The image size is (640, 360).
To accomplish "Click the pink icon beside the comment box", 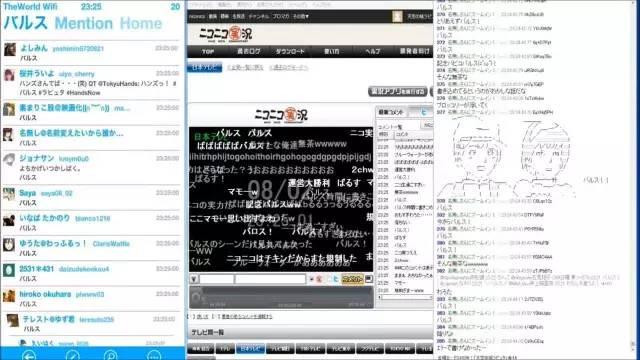I will (319, 280).
